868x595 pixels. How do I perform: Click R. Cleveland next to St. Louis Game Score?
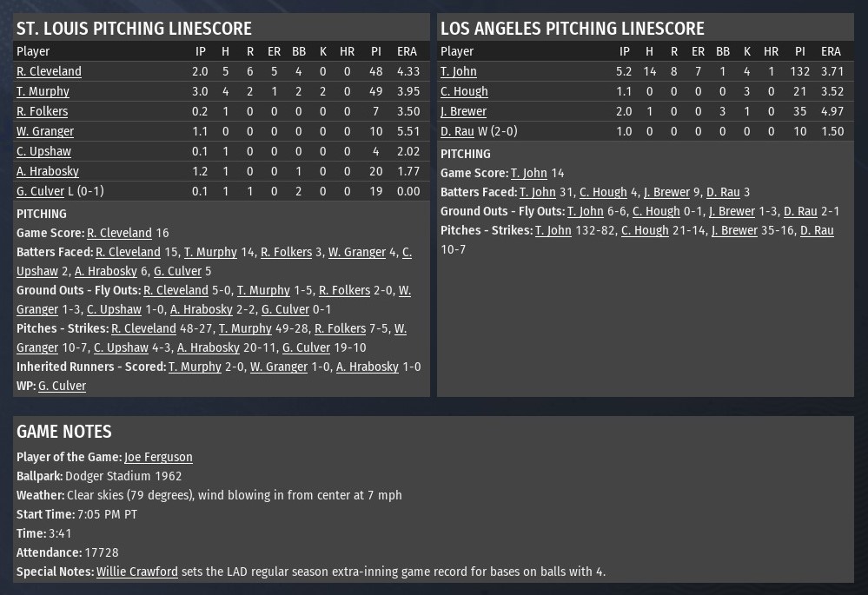click(x=119, y=233)
